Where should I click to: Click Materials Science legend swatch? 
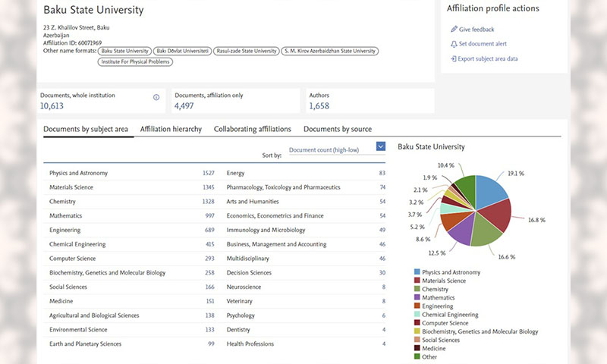(417, 281)
